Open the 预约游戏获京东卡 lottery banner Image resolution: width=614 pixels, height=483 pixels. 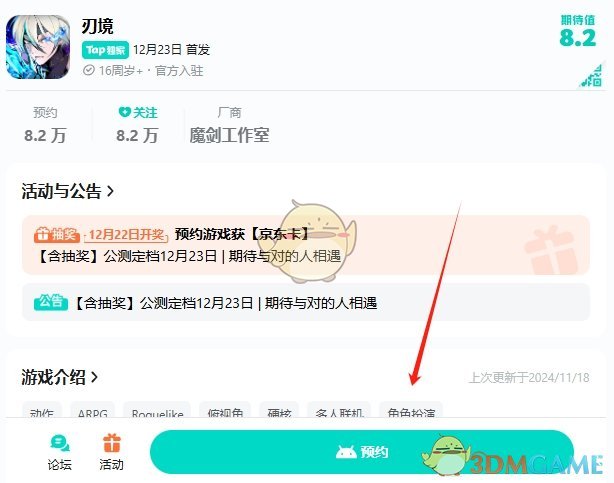coord(306,245)
